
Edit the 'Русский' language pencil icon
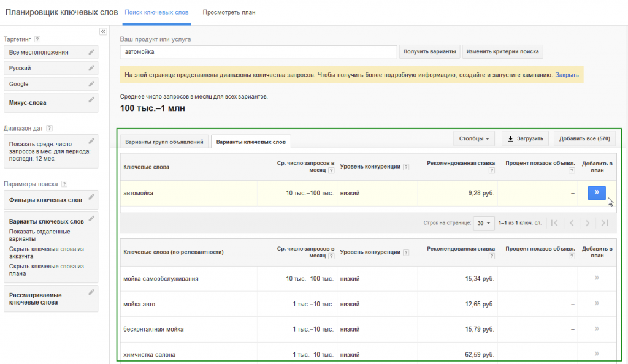[91, 68]
